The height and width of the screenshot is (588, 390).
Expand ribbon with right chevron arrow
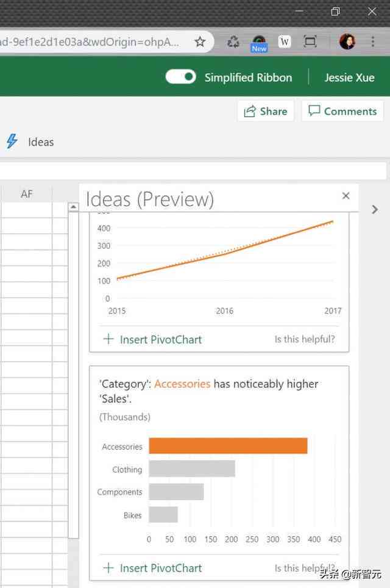click(x=375, y=209)
